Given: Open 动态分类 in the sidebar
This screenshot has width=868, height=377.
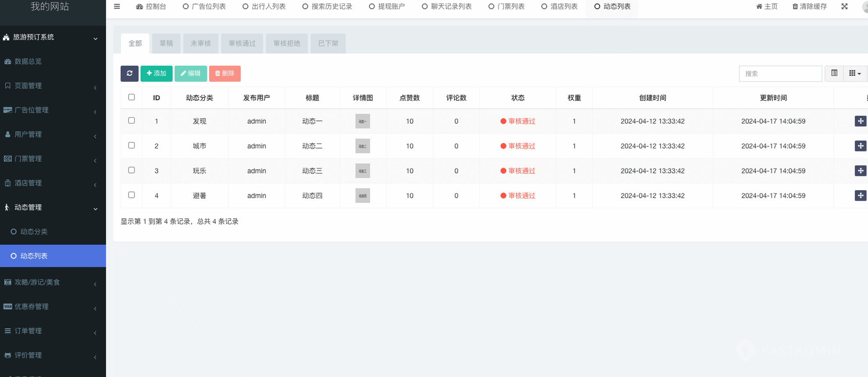Looking at the screenshot, I should pyautogui.click(x=34, y=232).
